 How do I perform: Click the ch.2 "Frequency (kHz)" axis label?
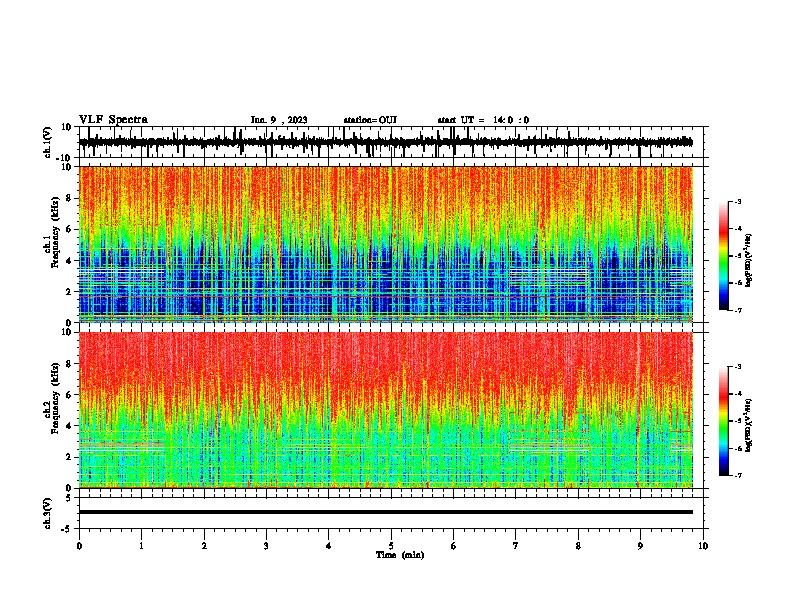tap(55, 398)
